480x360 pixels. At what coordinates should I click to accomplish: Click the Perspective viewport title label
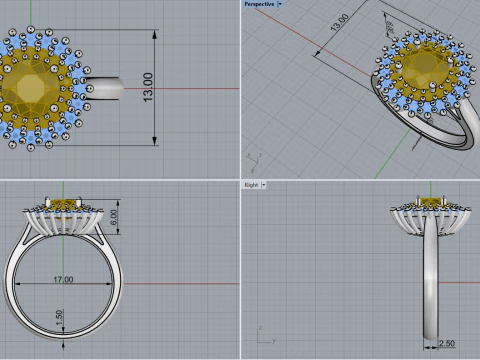point(259,4)
